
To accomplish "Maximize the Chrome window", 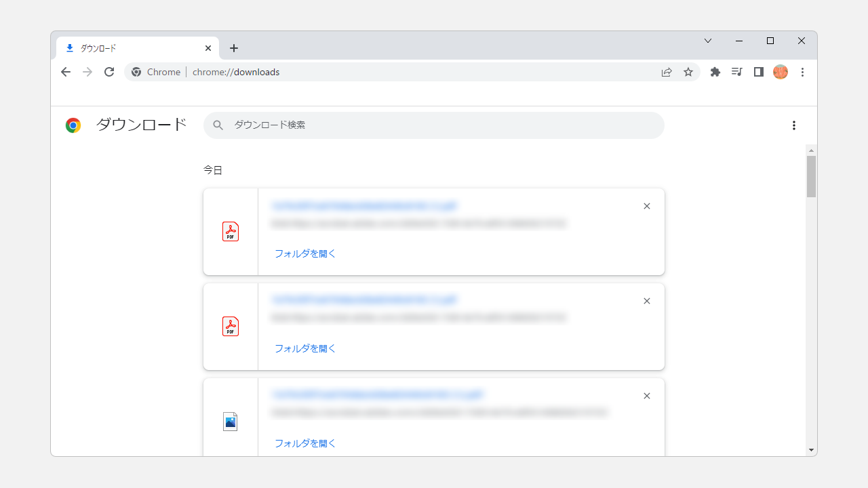I will tap(770, 41).
